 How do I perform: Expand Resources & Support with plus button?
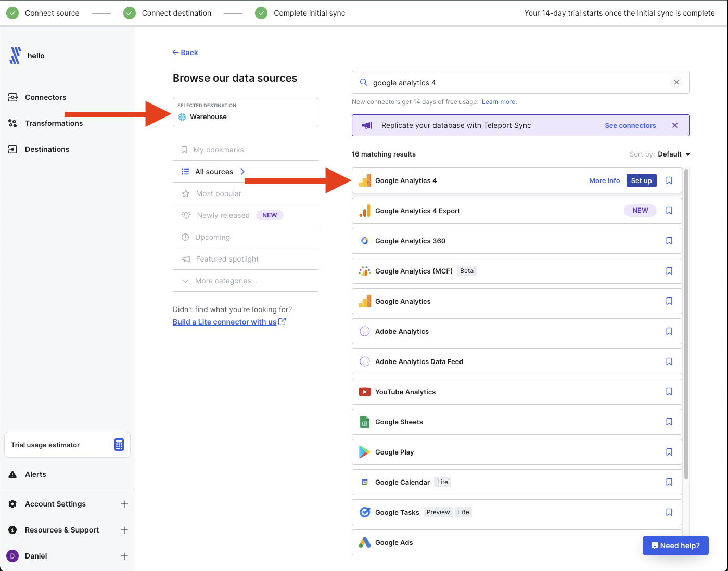(x=124, y=530)
